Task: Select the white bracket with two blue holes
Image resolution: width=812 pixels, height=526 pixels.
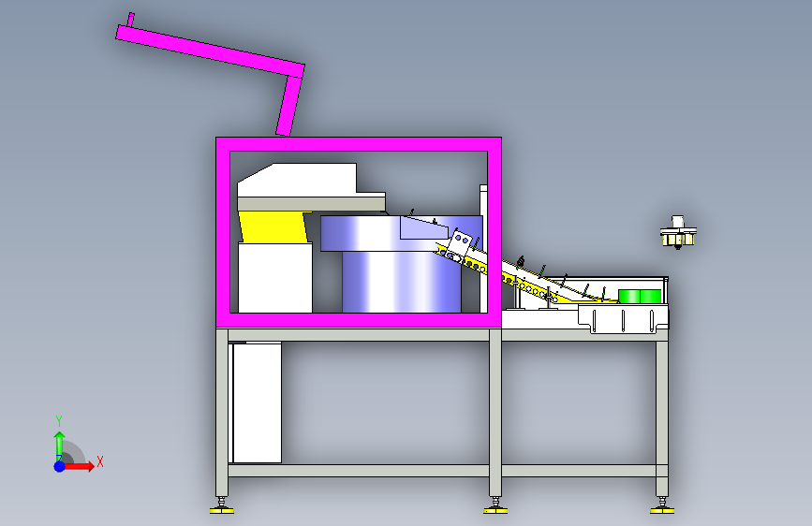Action: (458, 245)
